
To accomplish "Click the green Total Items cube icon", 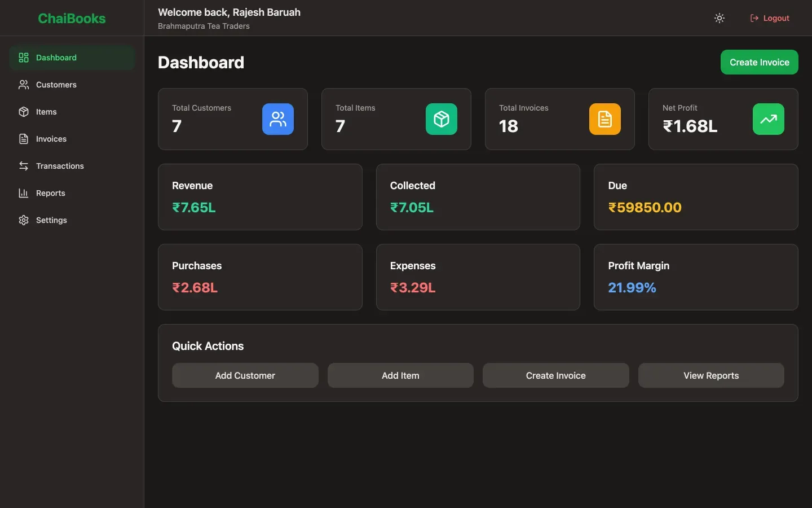I will click(x=442, y=119).
